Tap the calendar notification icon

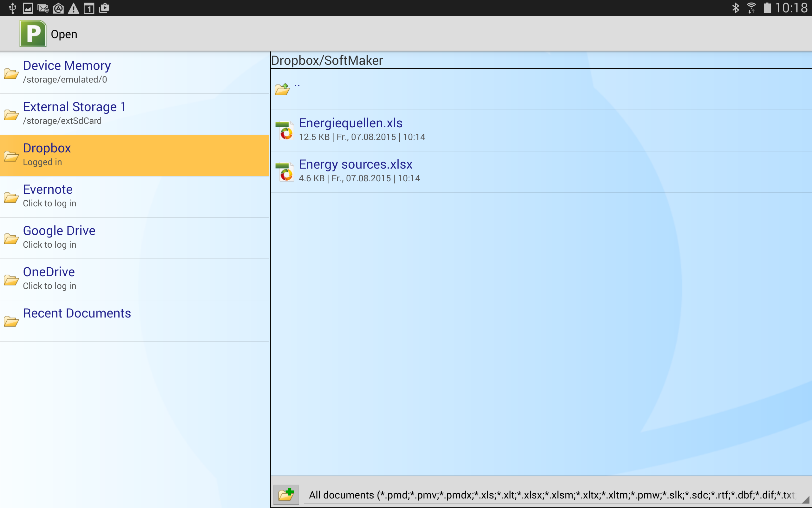tap(89, 8)
